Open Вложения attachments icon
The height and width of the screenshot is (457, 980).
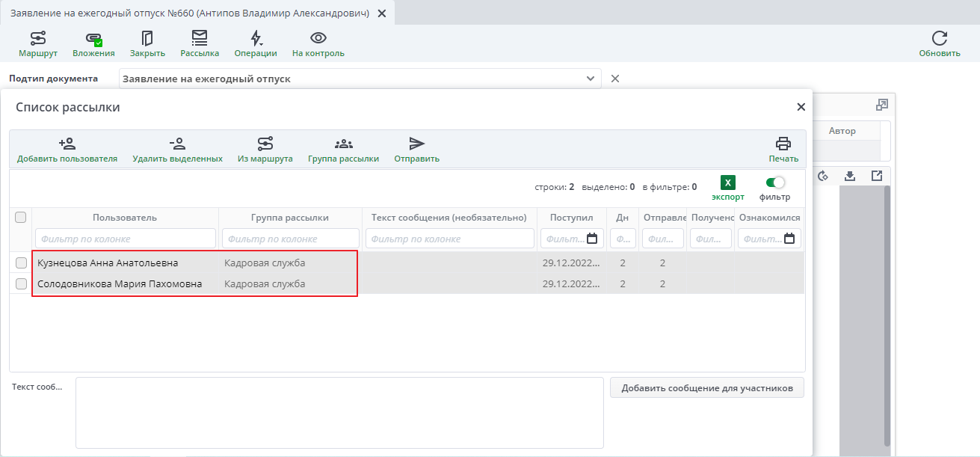click(x=93, y=38)
